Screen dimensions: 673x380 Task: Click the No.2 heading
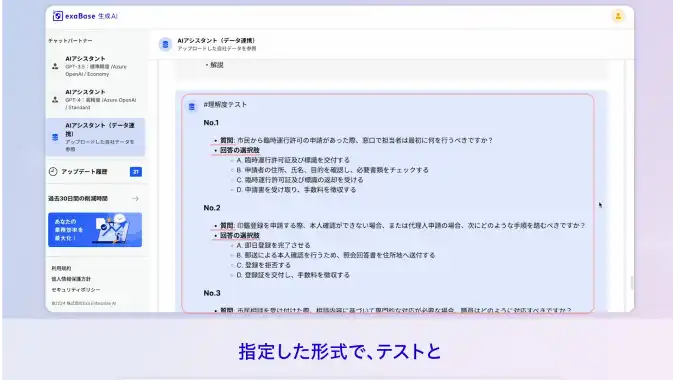pos(212,208)
